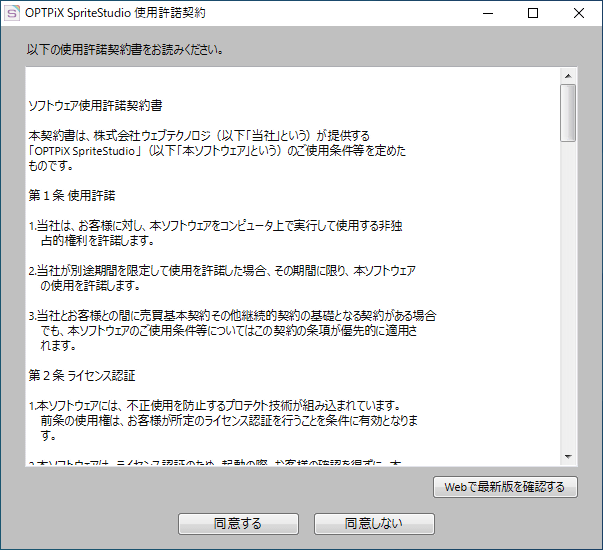603x550 pixels.
Task: Close the license agreement window
Action: 579,13
